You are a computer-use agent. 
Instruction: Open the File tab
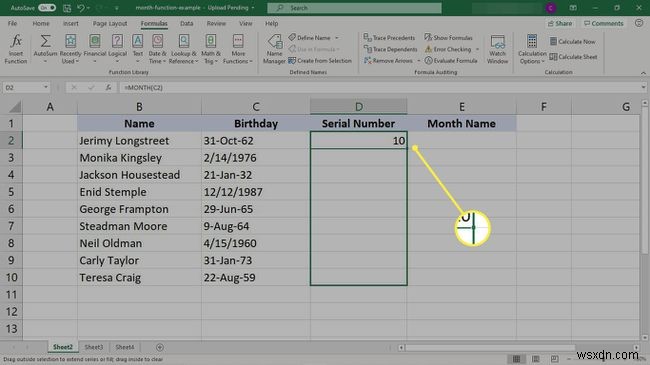(x=12, y=24)
